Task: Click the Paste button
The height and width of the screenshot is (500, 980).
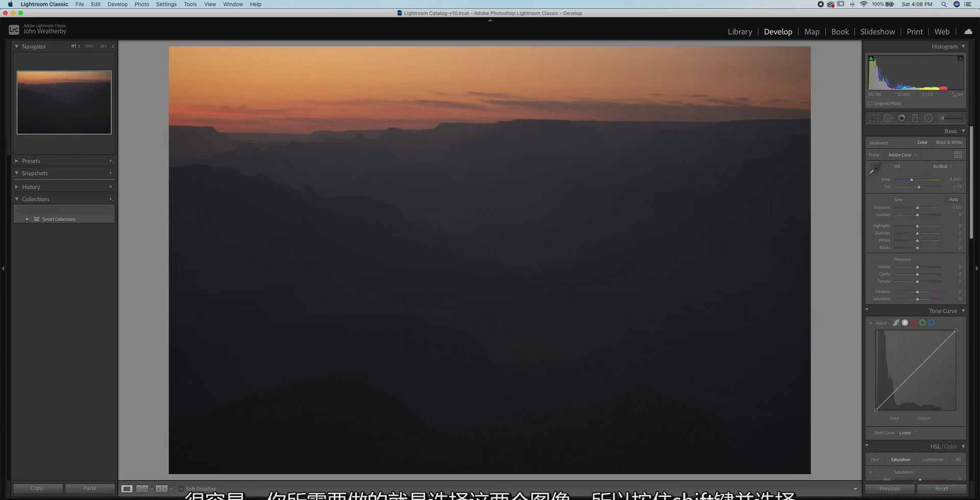Action: [90, 488]
